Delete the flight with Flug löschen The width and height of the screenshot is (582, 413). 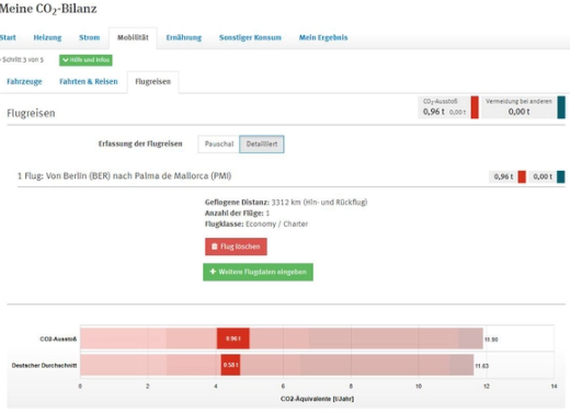236,246
